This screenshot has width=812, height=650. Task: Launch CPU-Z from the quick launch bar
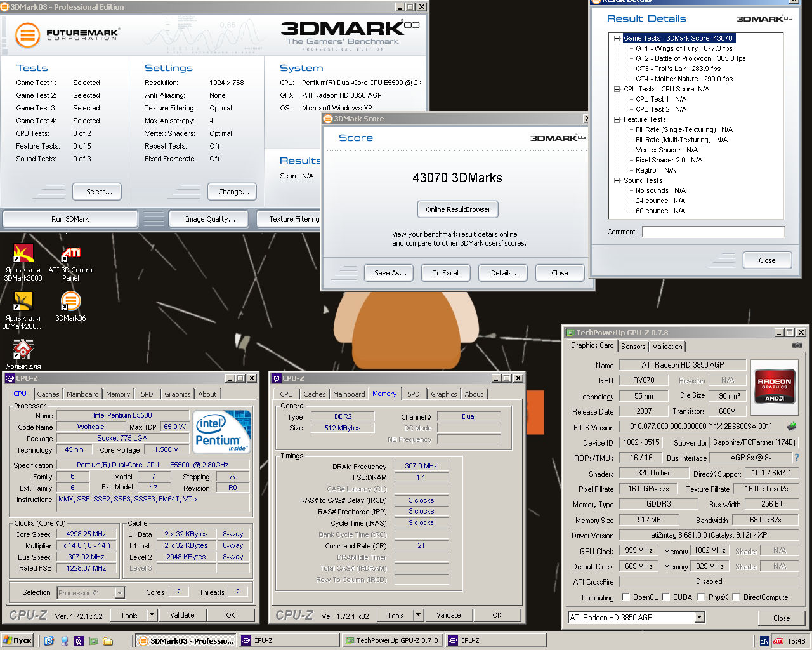tap(79, 641)
